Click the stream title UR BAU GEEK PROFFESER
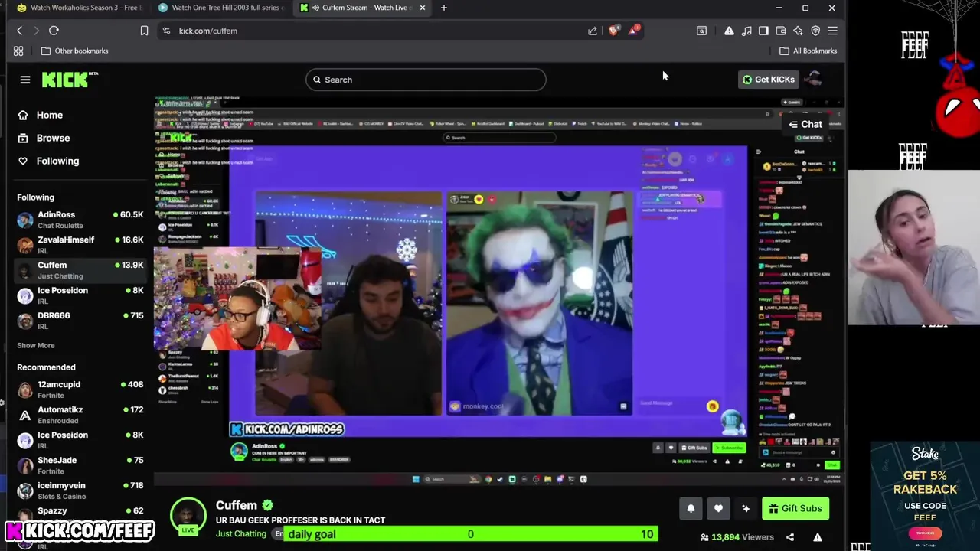 click(300, 520)
